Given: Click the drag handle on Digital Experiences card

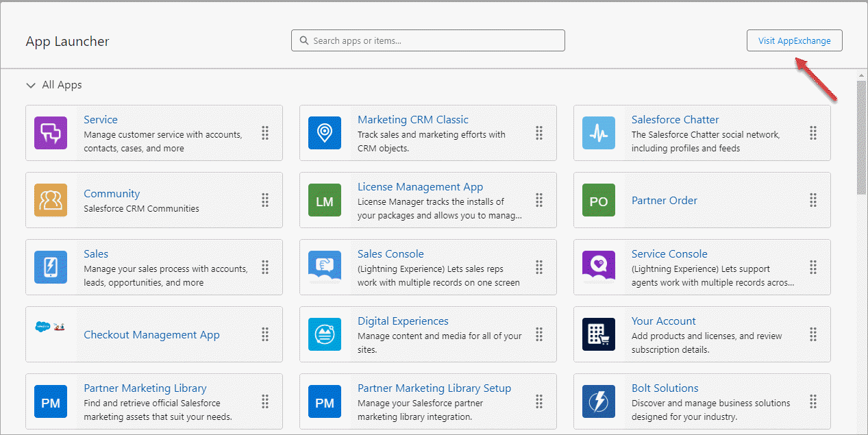Looking at the screenshot, I should click(539, 334).
